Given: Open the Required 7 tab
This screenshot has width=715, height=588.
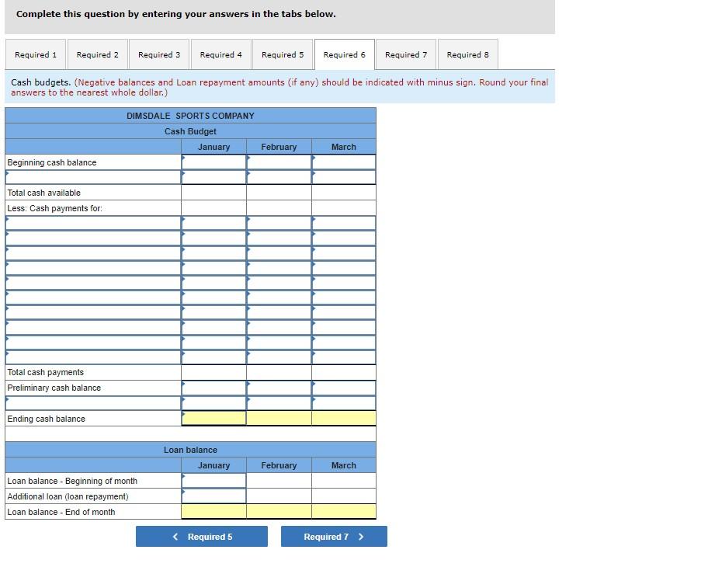Looking at the screenshot, I should click(405, 54).
